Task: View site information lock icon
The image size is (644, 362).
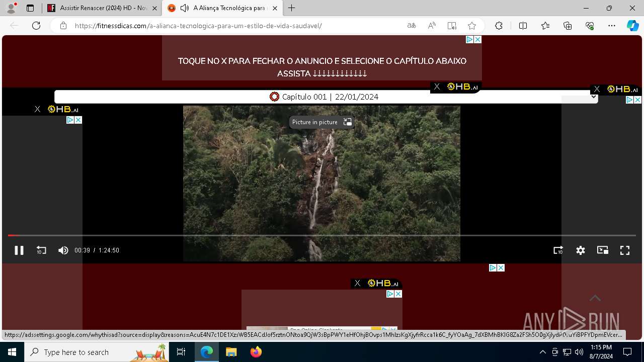Action: [x=63, y=26]
